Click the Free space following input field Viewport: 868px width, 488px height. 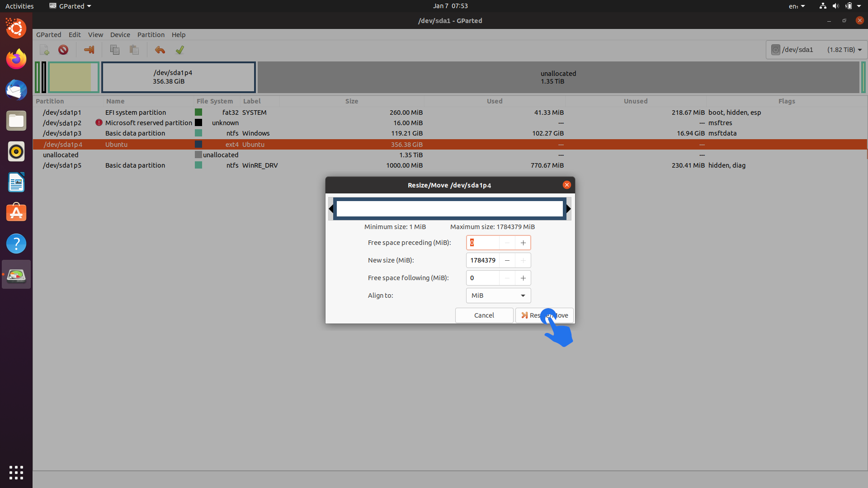point(483,278)
